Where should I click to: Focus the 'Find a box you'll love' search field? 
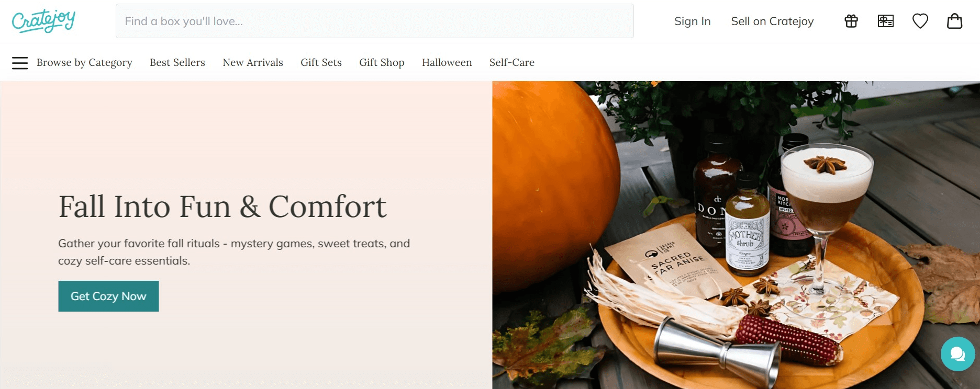click(374, 21)
